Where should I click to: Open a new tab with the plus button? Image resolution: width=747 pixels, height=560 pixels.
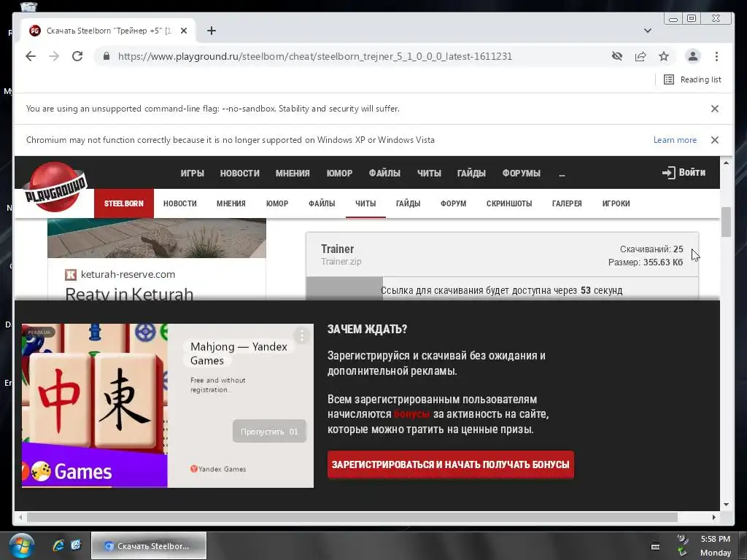click(x=212, y=31)
